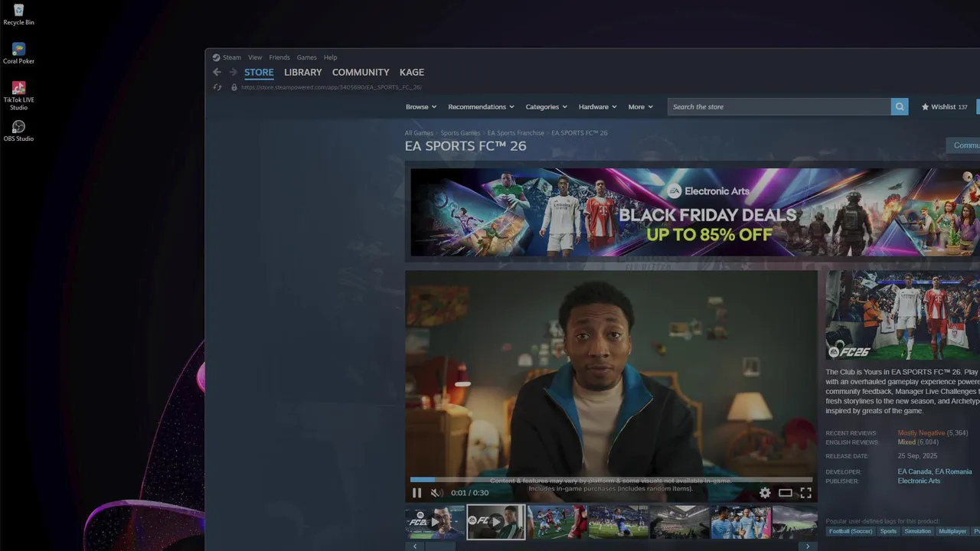Open EA Romania developer link
Image resolution: width=980 pixels, height=551 pixels.
(953, 472)
